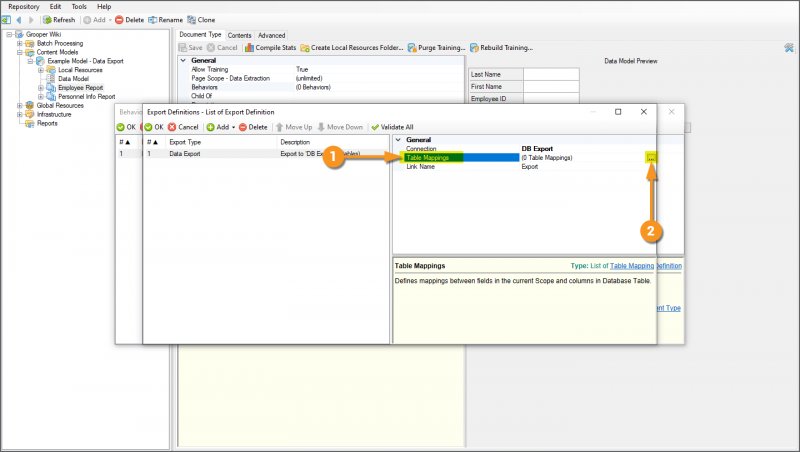Click the Rename toolbar button

(165, 20)
